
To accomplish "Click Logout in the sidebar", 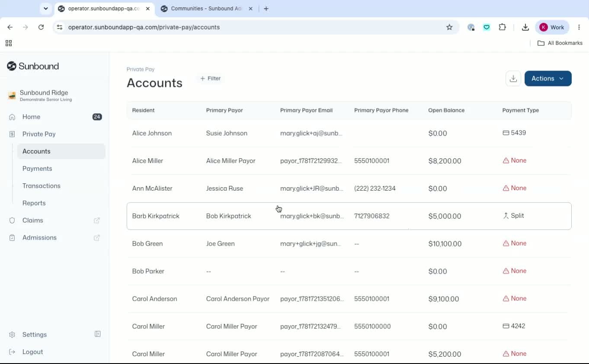I will pyautogui.click(x=32, y=352).
